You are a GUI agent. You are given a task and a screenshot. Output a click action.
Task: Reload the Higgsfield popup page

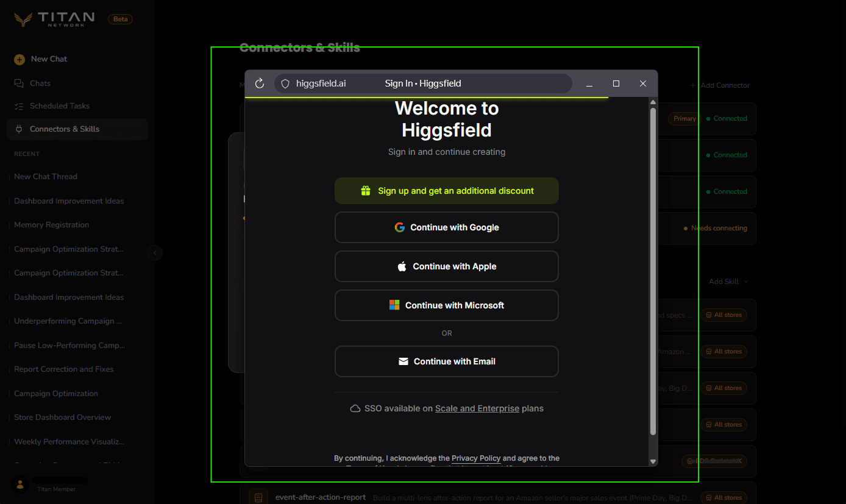(260, 83)
